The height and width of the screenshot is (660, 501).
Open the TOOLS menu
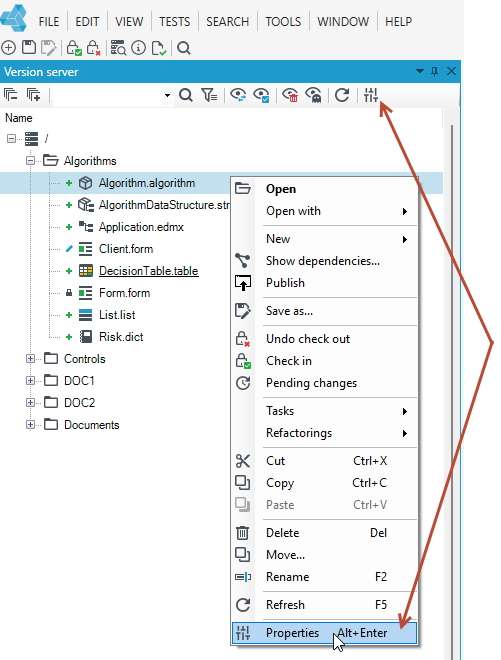point(283,22)
